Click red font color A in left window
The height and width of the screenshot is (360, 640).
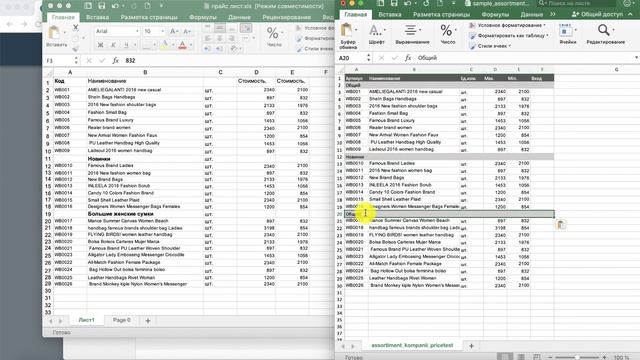[x=182, y=45]
